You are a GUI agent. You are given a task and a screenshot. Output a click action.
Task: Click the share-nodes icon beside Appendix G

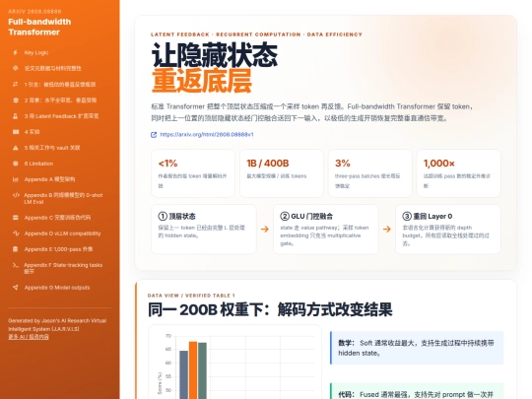15,288
